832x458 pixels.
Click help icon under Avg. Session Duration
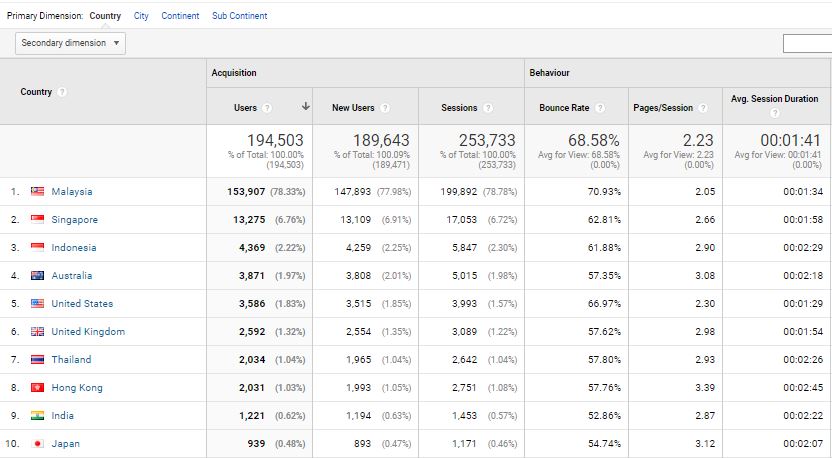(775, 113)
